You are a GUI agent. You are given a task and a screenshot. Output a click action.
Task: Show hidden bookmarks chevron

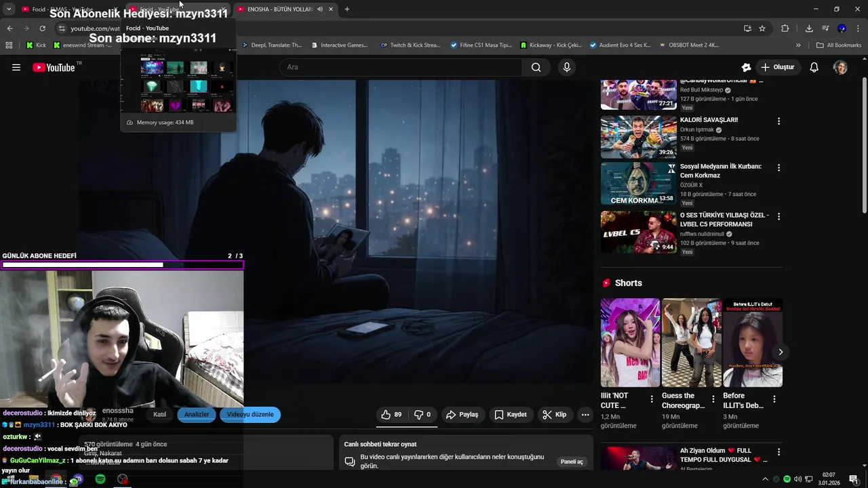(x=798, y=45)
